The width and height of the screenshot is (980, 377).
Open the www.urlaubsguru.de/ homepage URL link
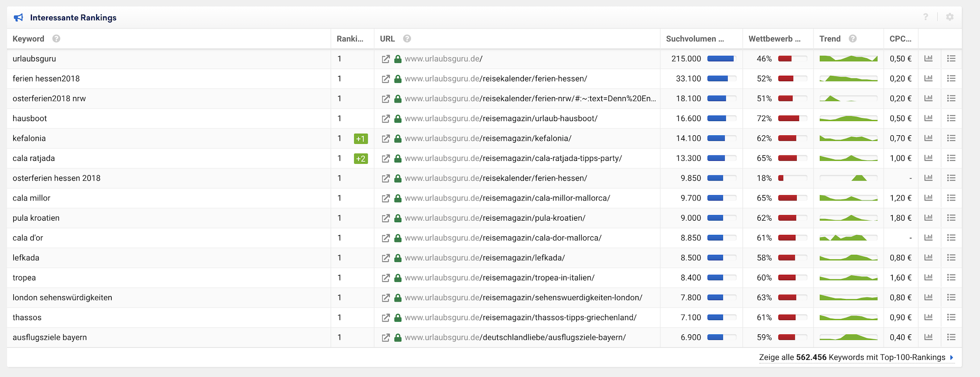point(443,59)
